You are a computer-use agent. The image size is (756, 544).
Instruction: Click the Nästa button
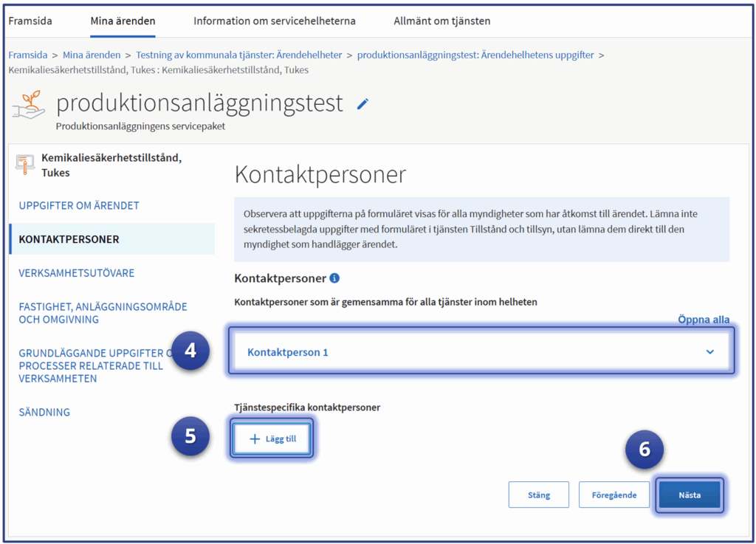689,495
